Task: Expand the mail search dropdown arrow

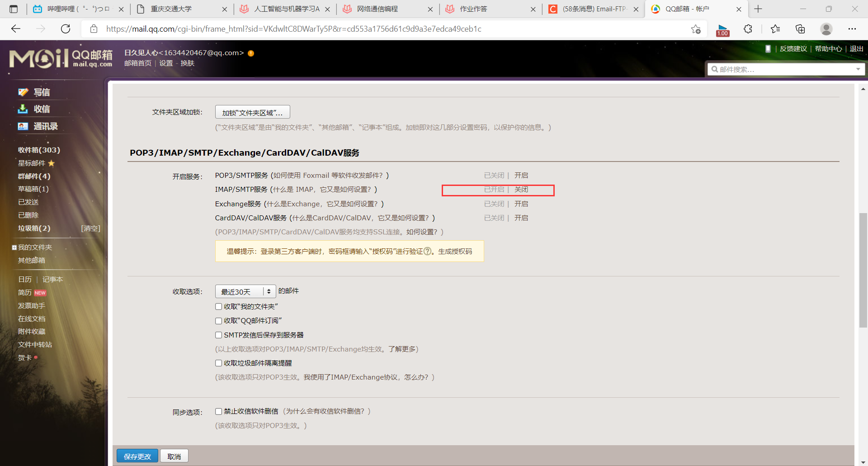Action: click(x=858, y=69)
